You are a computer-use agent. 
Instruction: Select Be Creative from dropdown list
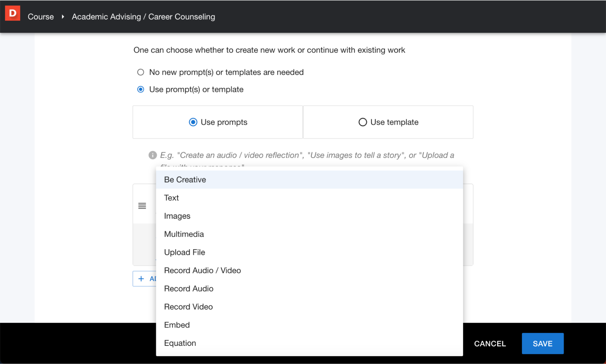pyautogui.click(x=185, y=180)
